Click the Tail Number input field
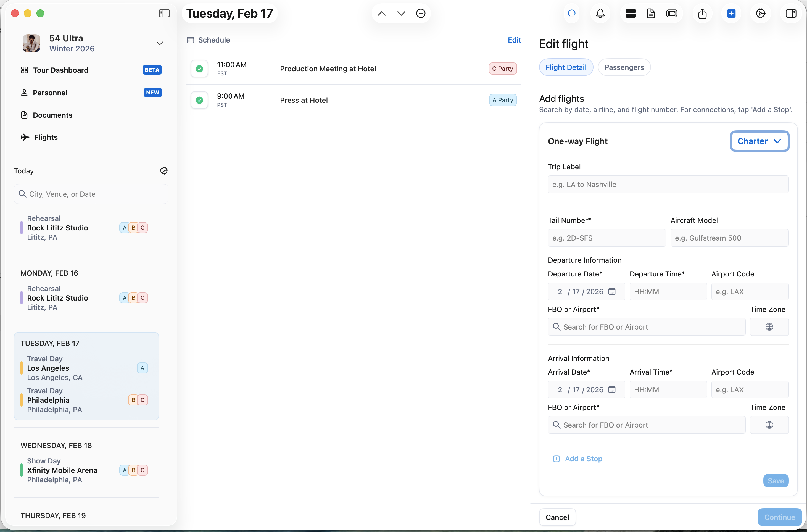This screenshot has width=807, height=532. (x=606, y=238)
